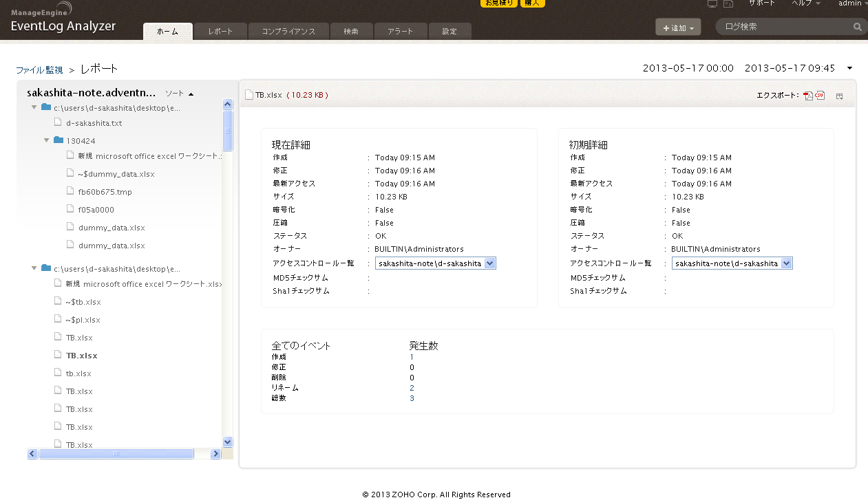
Task: Export report as PDF
Action: (808, 96)
